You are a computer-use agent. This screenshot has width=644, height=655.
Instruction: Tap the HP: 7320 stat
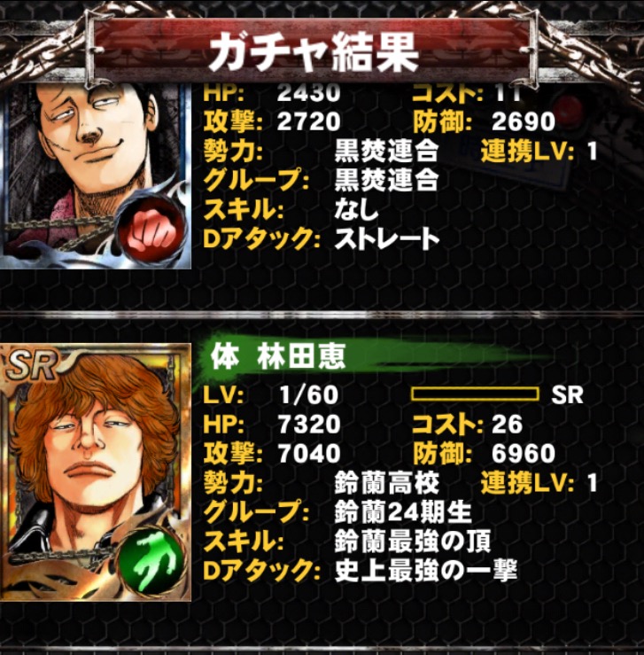click(x=272, y=425)
